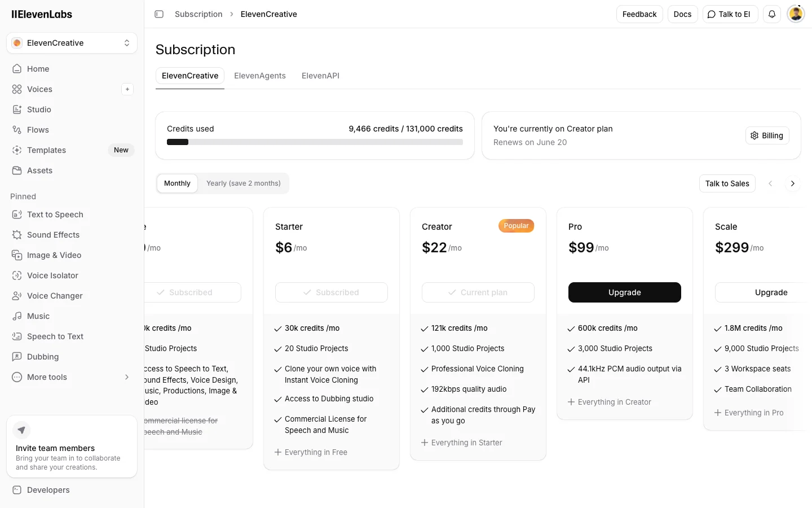Open the Speech to Text icon
Viewport: 812px width, 508px height.
(17, 336)
